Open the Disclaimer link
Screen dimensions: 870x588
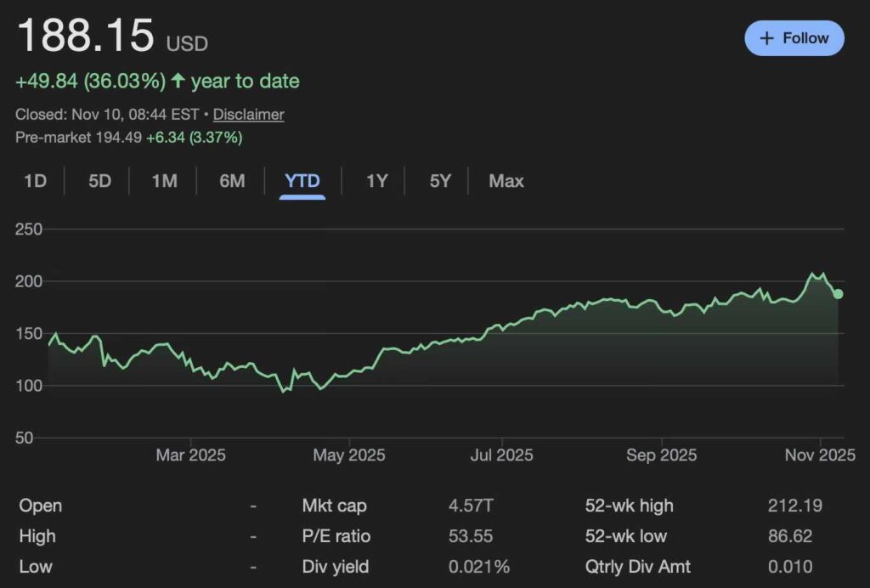tap(248, 114)
